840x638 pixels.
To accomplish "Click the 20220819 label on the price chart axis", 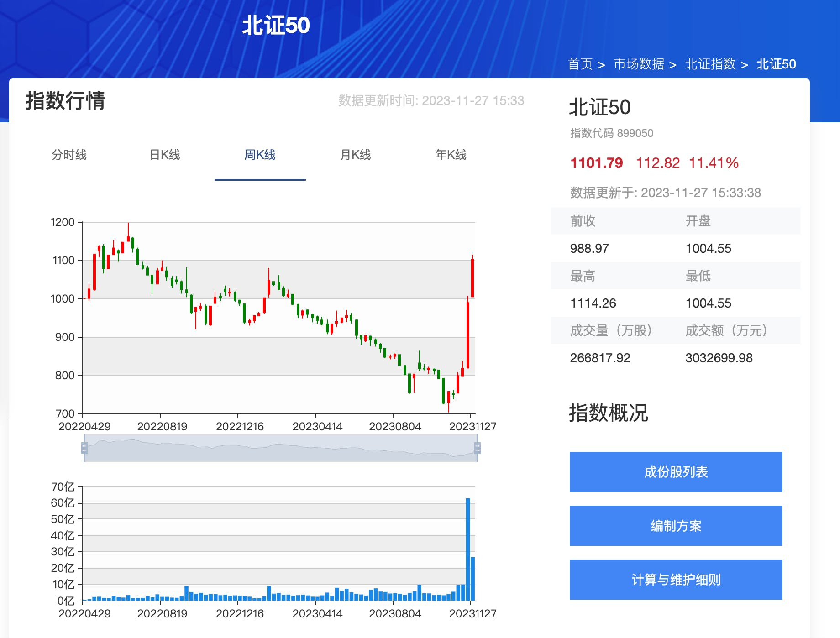I will click(x=162, y=426).
